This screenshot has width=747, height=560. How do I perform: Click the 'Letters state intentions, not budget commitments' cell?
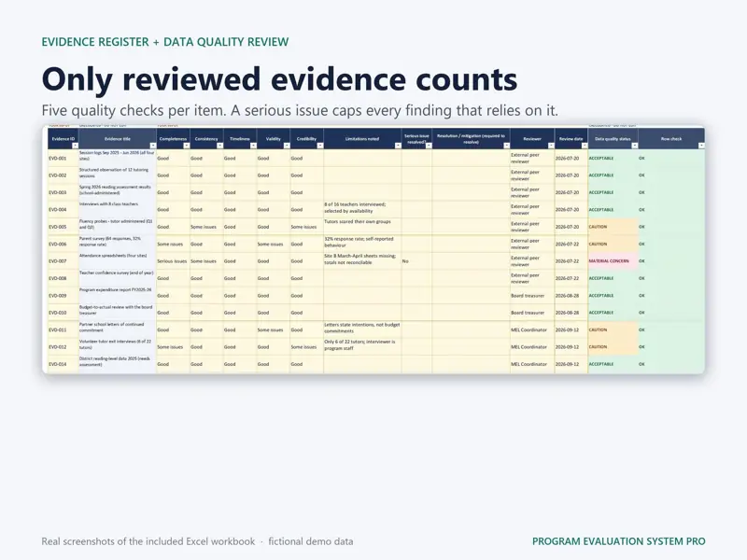(362, 329)
